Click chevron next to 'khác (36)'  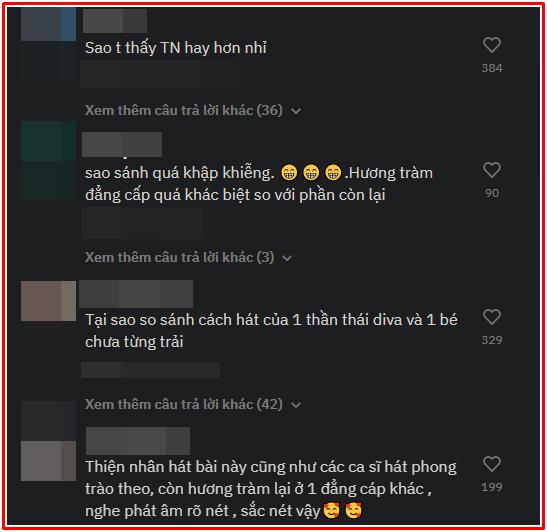click(296, 111)
